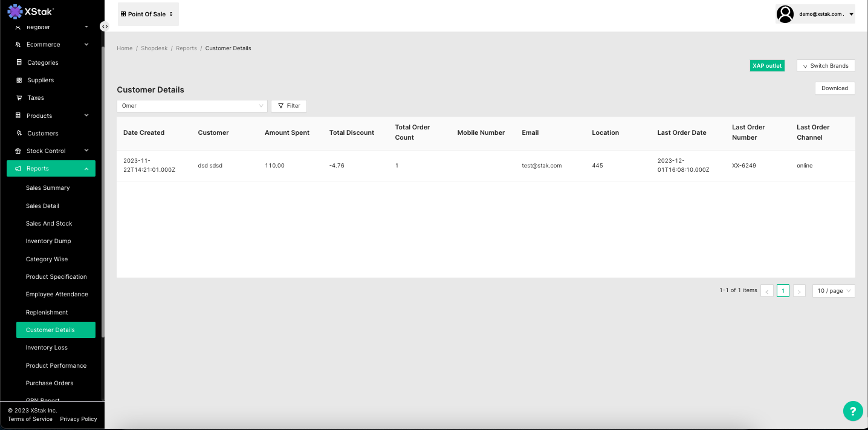Image resolution: width=868 pixels, height=430 pixels.
Task: Click the sidebar collapse arrows icon
Action: [x=105, y=27]
